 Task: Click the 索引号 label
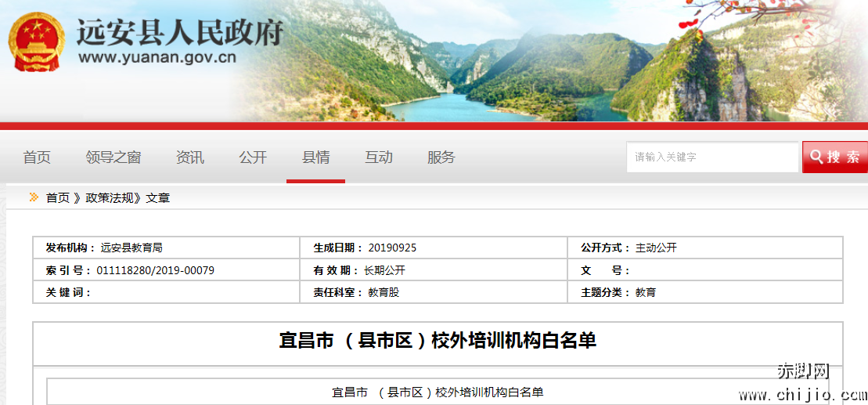tap(69, 270)
